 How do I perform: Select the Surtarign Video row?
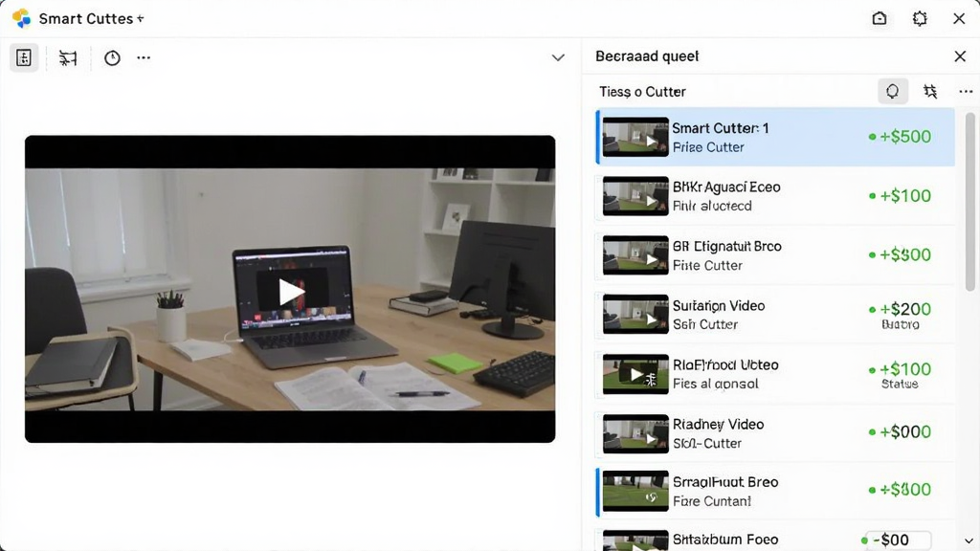[x=775, y=314]
